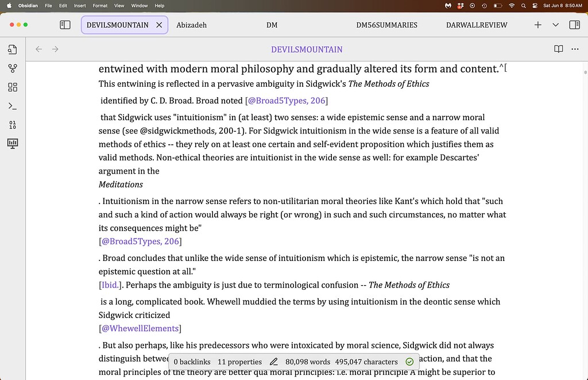Switch to reading view with book icon
Viewport: 588px width, 380px height.
558,49
